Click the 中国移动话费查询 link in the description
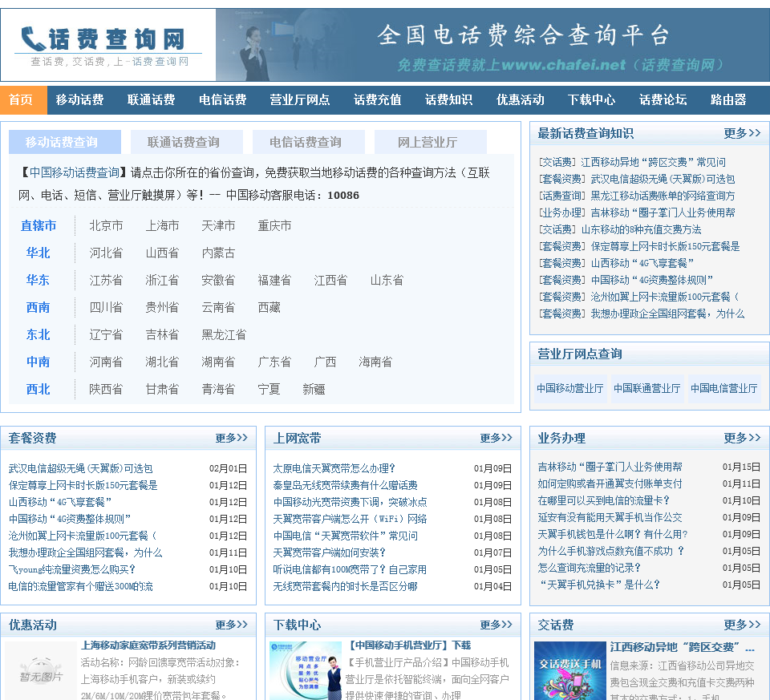The width and height of the screenshot is (770, 700). tap(75, 172)
